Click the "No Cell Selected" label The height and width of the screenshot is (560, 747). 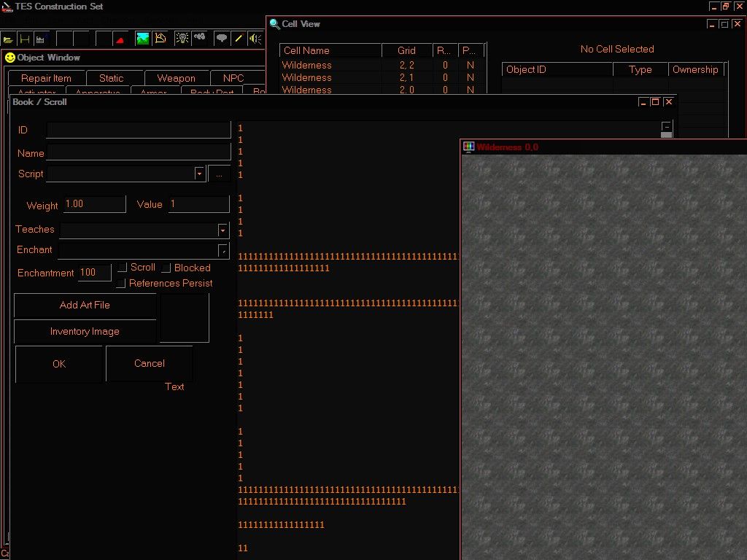[x=617, y=49]
